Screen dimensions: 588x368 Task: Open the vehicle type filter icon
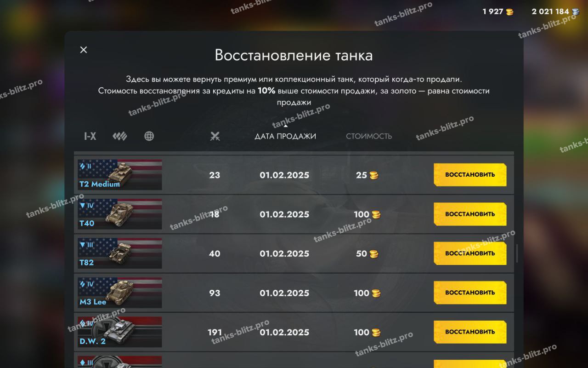tap(120, 136)
